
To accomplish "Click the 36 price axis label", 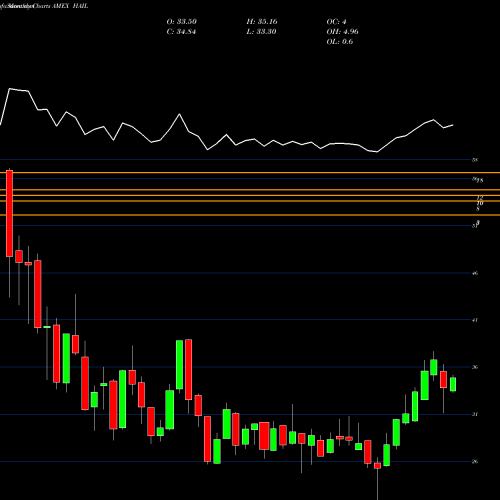I will 475,367.
